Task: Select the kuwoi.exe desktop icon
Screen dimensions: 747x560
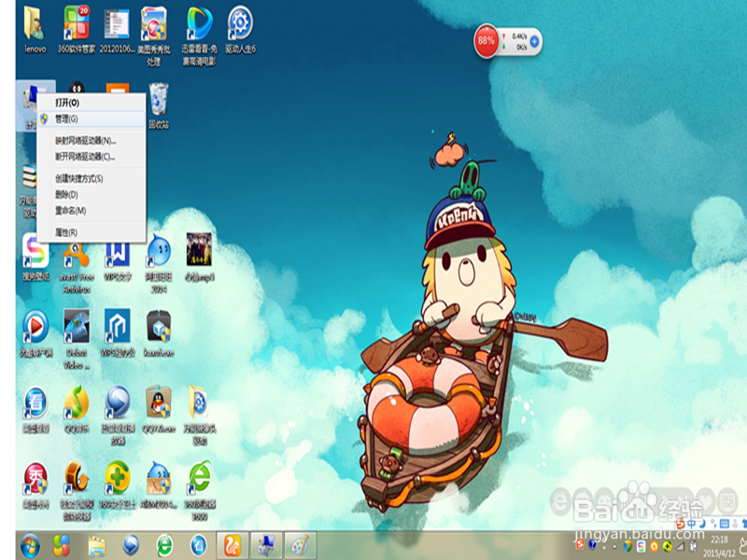Action: pos(159,333)
